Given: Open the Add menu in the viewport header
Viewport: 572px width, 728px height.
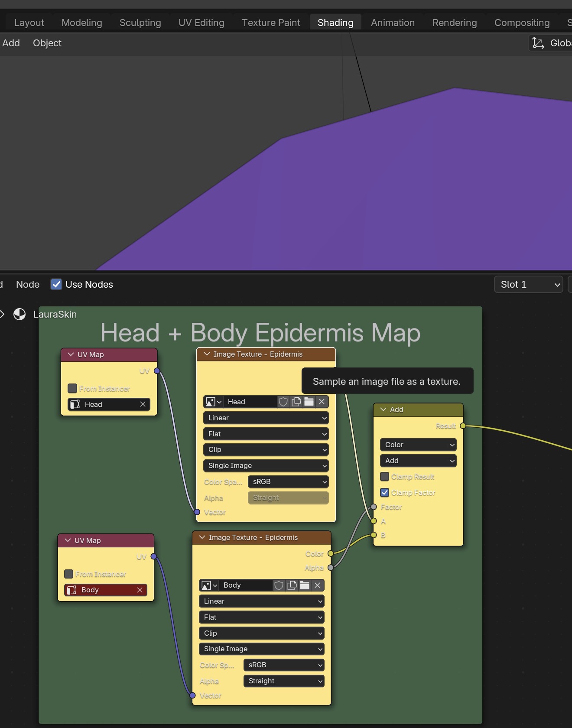Looking at the screenshot, I should coord(11,43).
